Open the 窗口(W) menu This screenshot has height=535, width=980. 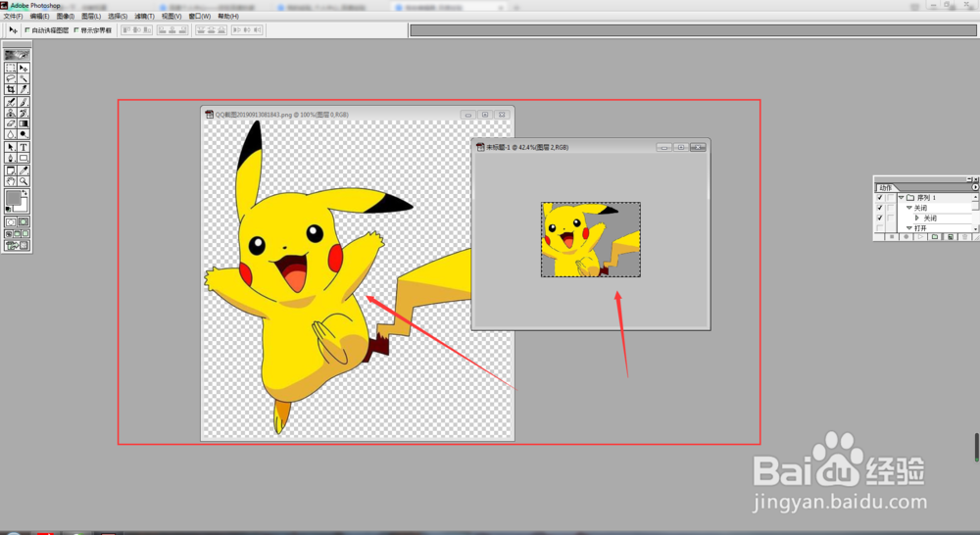click(x=200, y=17)
